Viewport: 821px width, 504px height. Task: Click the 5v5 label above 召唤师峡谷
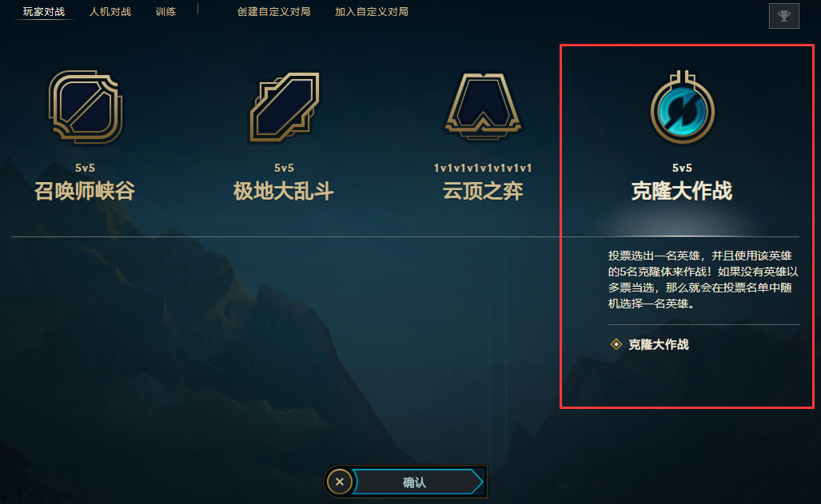[85, 168]
